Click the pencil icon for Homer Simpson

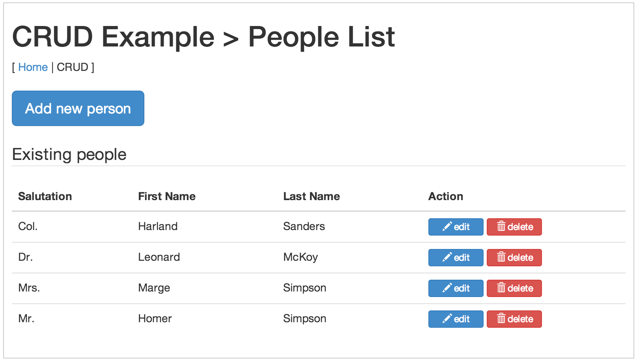447,319
